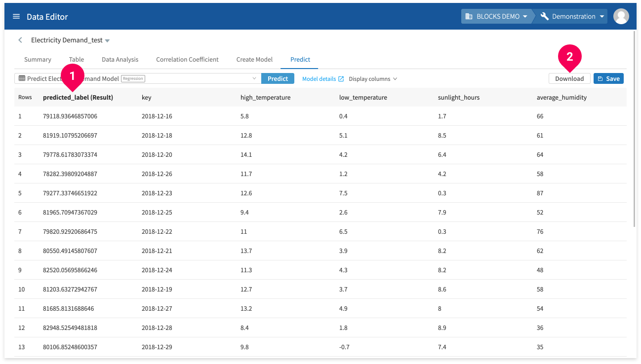The height and width of the screenshot is (364, 641).
Task: Click low_temperature value -0.7
Action: coord(344,347)
